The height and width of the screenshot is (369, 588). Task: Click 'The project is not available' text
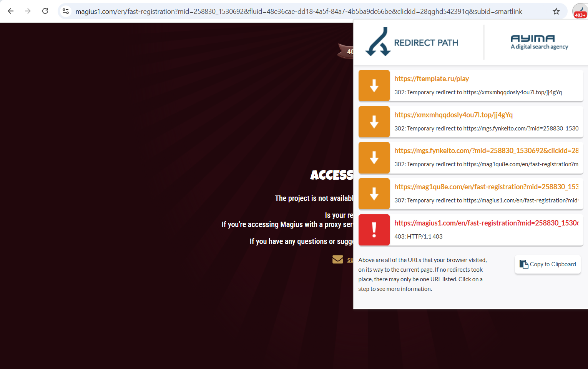[314, 198]
